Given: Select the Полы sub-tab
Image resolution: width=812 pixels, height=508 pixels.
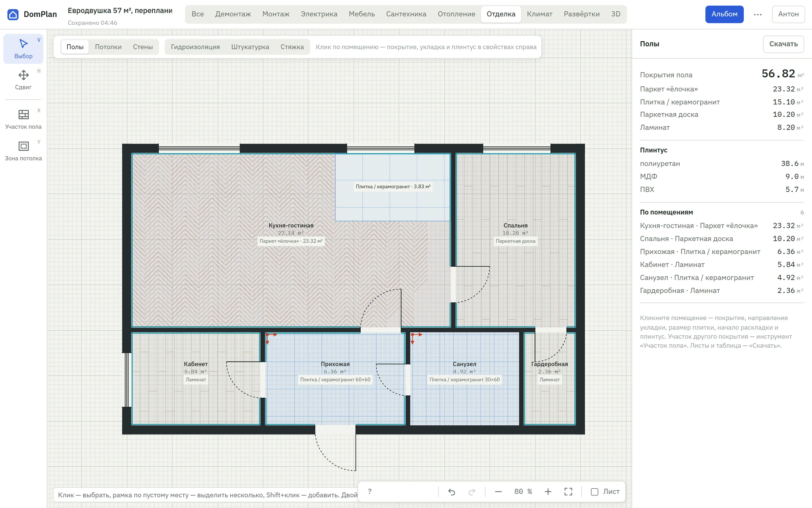Looking at the screenshot, I should point(75,47).
